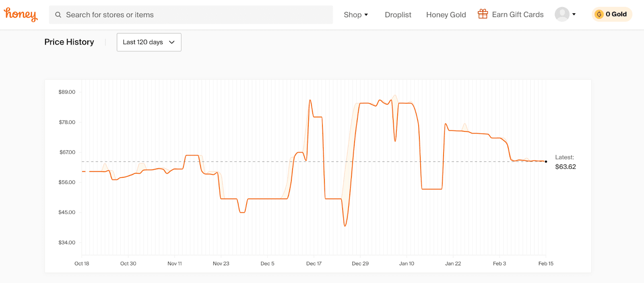
Task: Expand the account menu arrow
Action: coord(574,14)
